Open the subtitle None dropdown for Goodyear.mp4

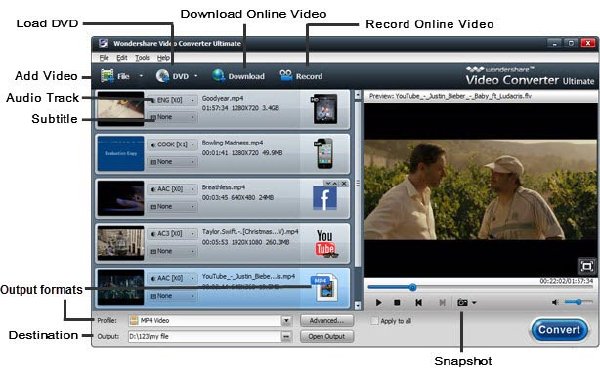pyautogui.click(x=173, y=117)
